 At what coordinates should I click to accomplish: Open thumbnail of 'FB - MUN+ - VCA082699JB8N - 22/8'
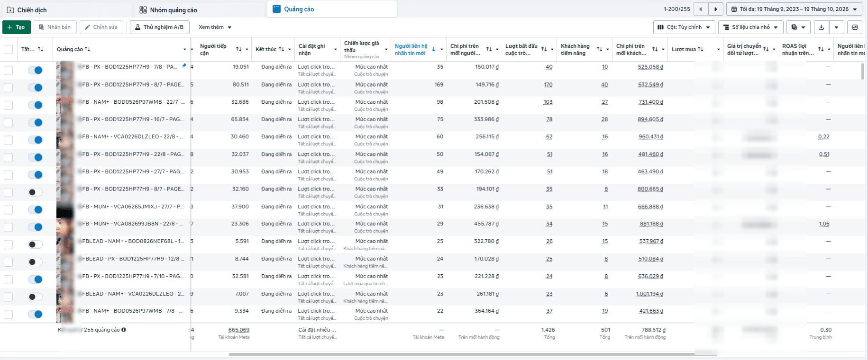tap(65, 227)
